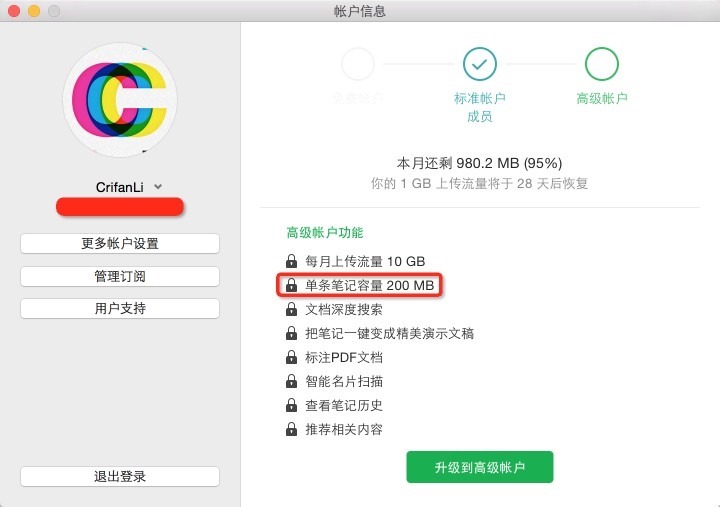This screenshot has height=507, width=720.
Task: Click the lock icon beside 查看笔记历史
Action: [291, 406]
